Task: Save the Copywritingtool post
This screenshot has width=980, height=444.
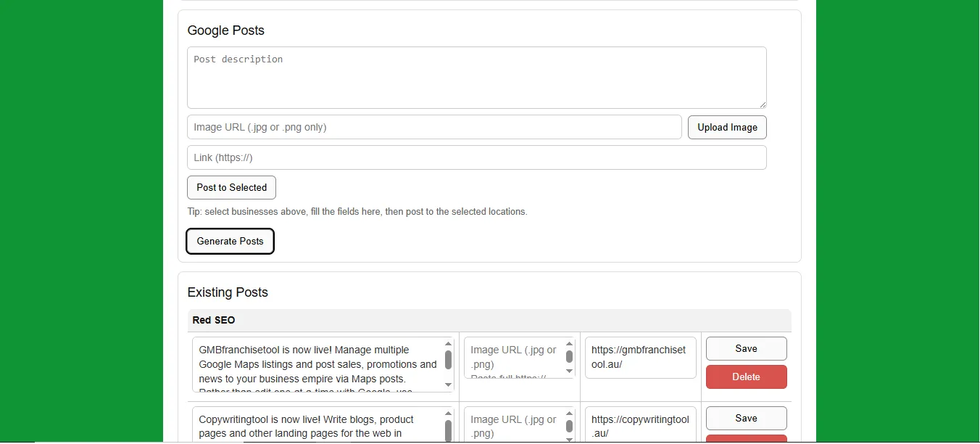Action: 746,418
